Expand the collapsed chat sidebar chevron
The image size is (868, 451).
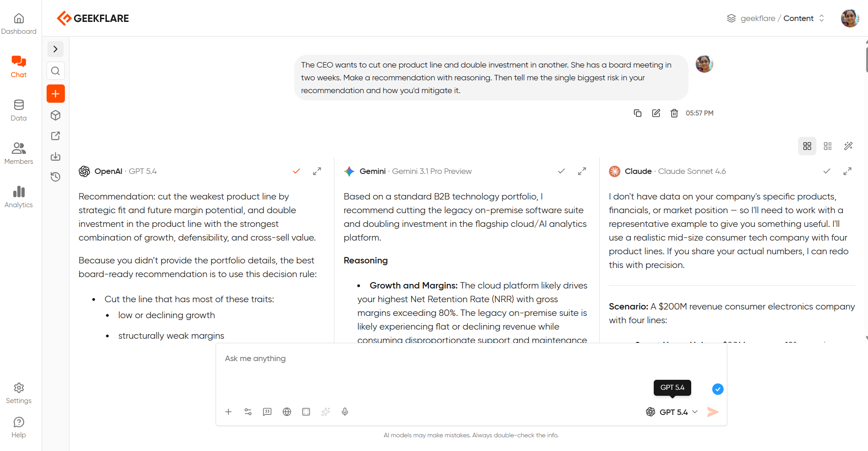tap(55, 49)
